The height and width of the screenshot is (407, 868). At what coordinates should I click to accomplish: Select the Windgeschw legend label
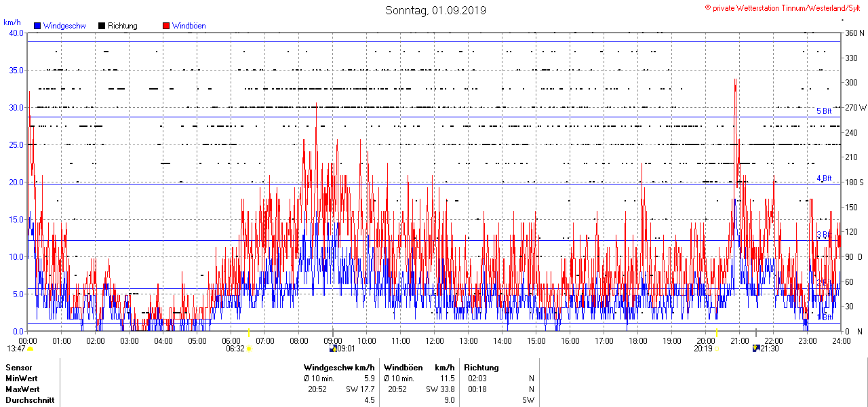coord(64,26)
